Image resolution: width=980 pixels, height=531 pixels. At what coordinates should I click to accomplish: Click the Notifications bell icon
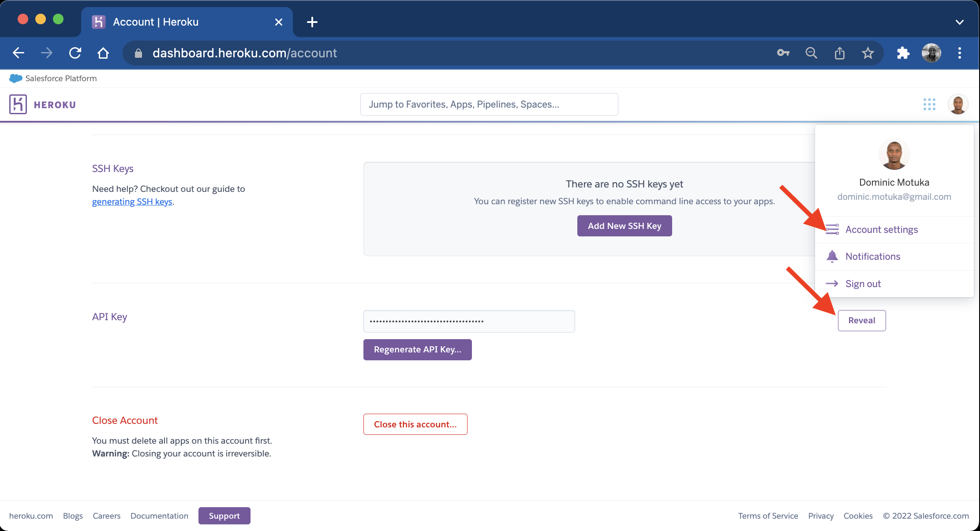[x=832, y=256]
